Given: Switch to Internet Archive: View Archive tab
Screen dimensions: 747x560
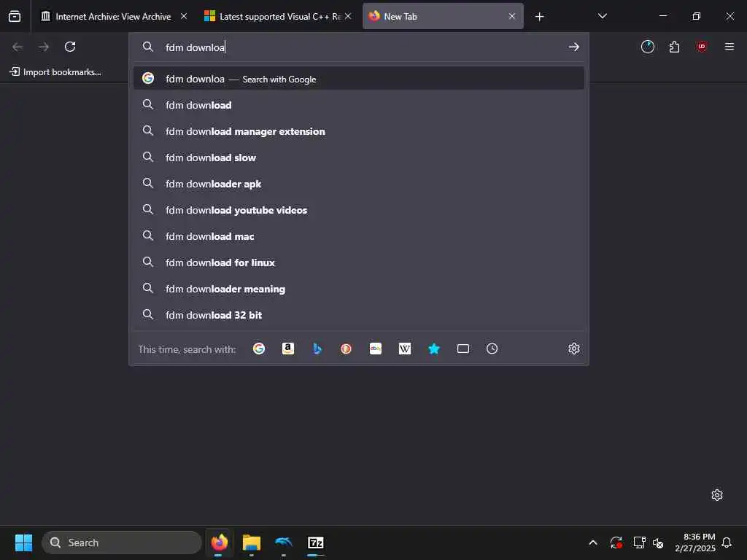Looking at the screenshot, I should pos(113,16).
